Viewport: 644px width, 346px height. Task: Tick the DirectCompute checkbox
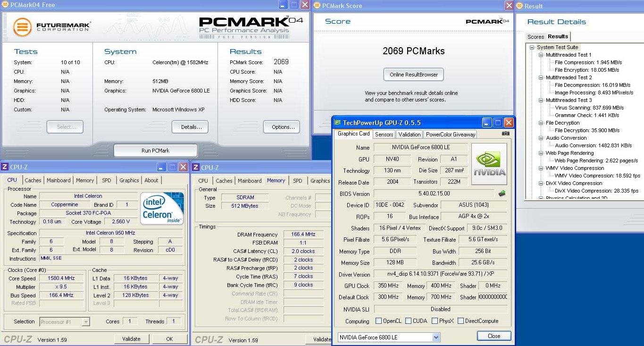click(460, 321)
